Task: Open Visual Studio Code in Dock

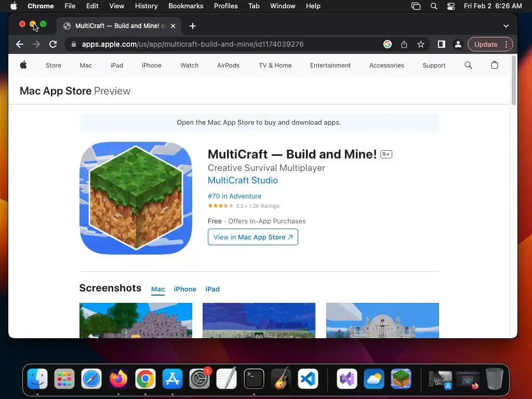Action: click(x=308, y=379)
